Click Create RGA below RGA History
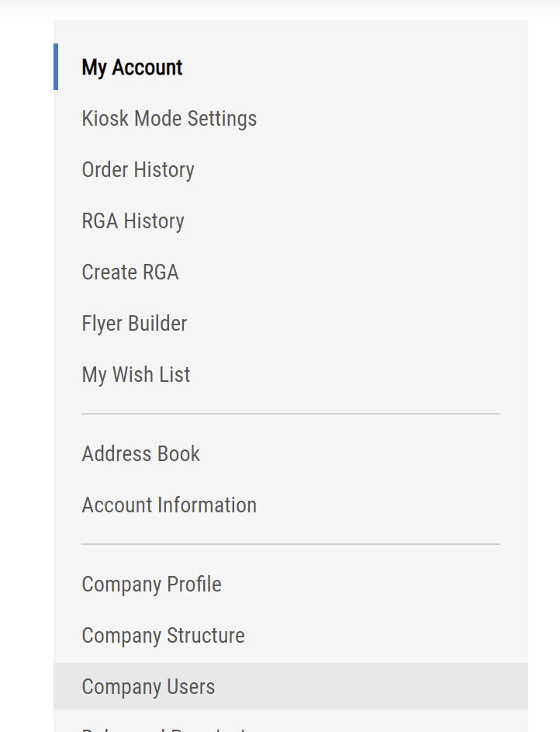 click(x=130, y=272)
